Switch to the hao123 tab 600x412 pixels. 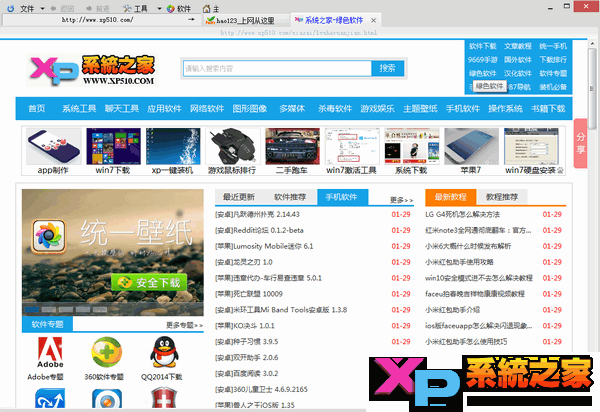245,20
